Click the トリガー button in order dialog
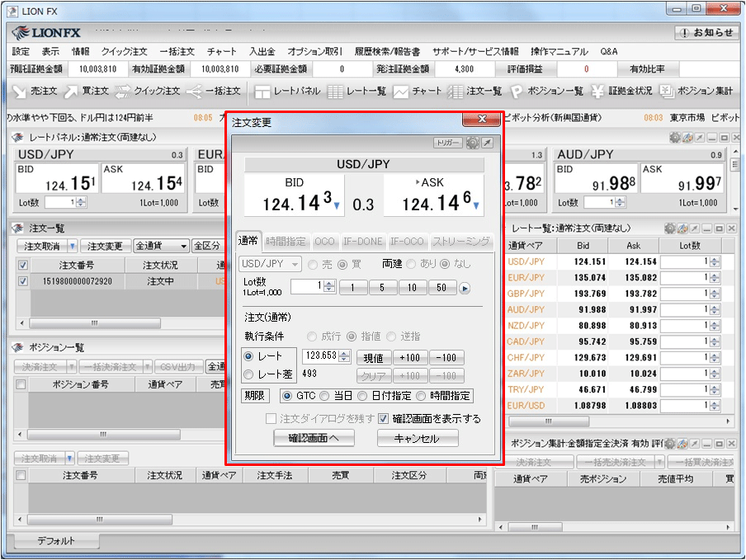Image resolution: width=746 pixels, height=560 pixels. (x=448, y=143)
